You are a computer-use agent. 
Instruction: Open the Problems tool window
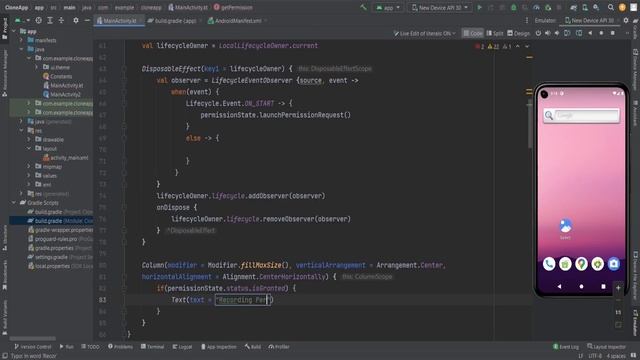pos(120,347)
